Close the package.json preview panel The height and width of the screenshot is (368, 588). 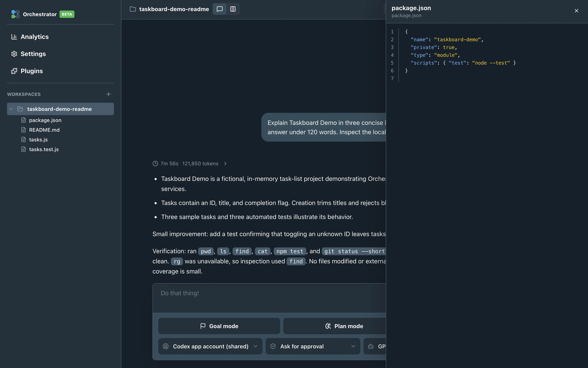pos(576,11)
